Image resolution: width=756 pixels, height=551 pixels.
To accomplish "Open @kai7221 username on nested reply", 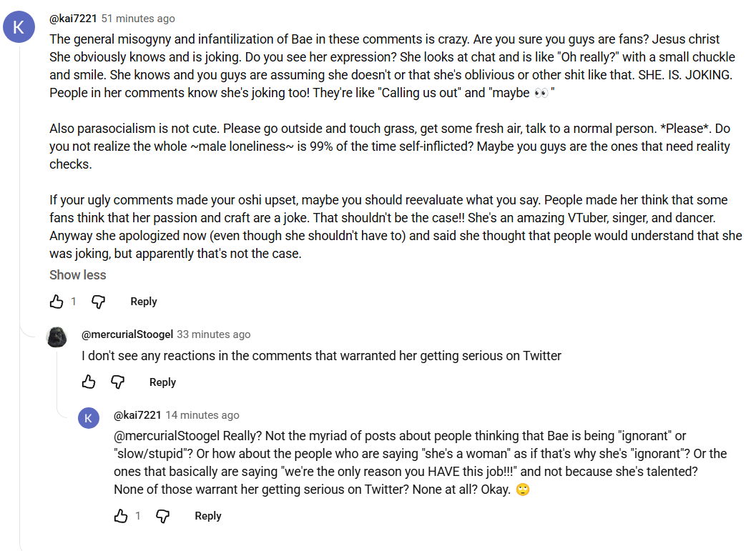I will tap(137, 415).
